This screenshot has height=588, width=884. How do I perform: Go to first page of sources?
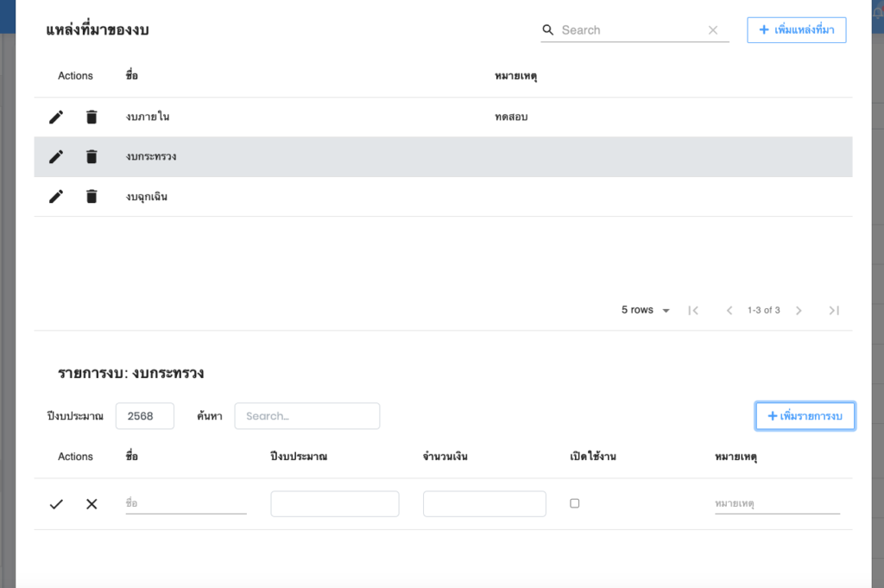point(693,310)
